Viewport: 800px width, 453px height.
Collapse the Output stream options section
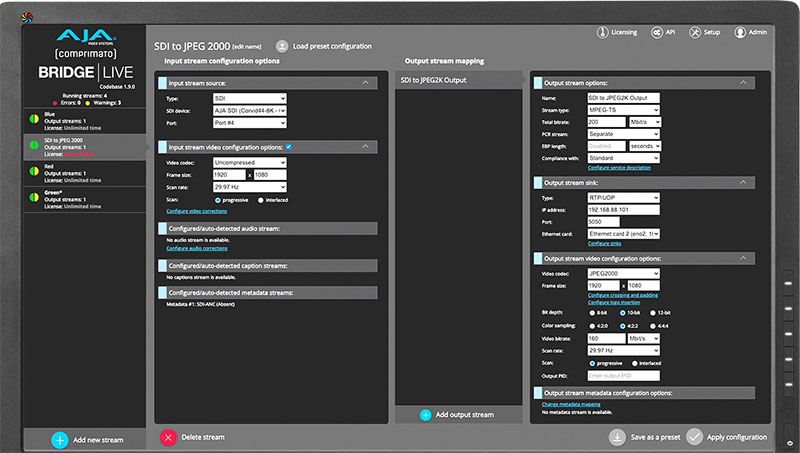[x=743, y=83]
